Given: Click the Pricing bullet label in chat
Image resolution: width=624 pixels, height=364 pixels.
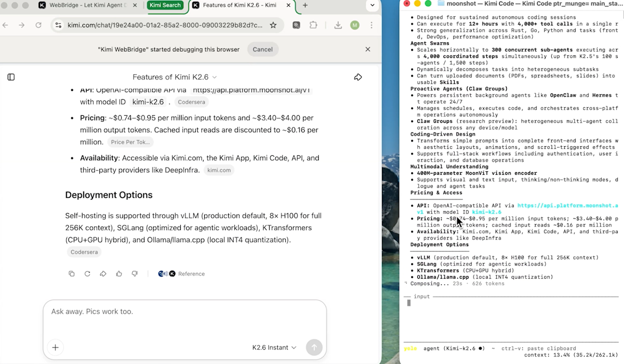Looking at the screenshot, I should [x=92, y=118].
